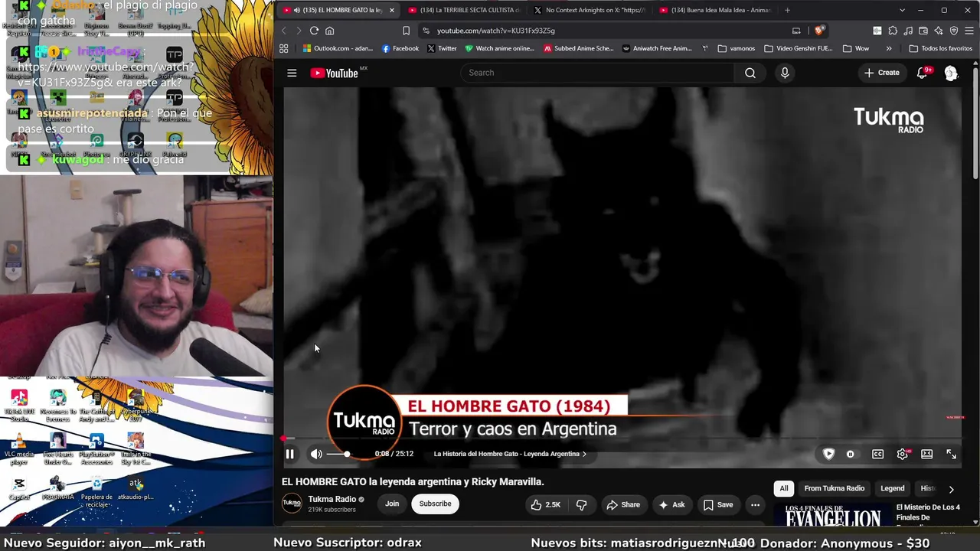Screen dimensions: 980x551
Task: Open the Facebook bookmark
Action: click(399, 48)
